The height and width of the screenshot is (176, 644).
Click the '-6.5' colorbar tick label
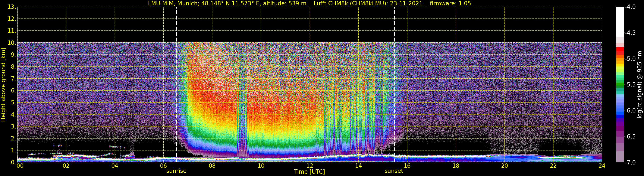coord(630,137)
